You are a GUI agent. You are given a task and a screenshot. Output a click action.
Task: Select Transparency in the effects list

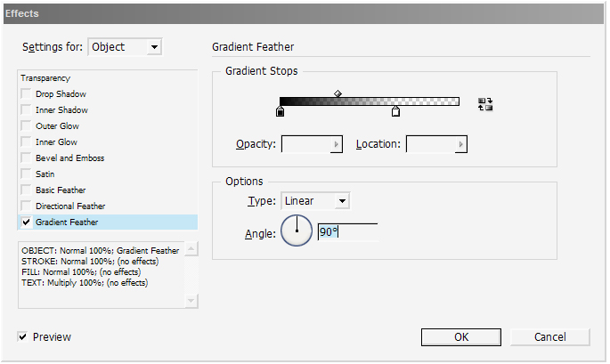45,78
